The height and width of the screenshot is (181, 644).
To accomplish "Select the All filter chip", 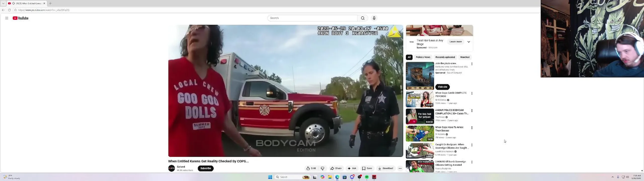I will 409,57.
